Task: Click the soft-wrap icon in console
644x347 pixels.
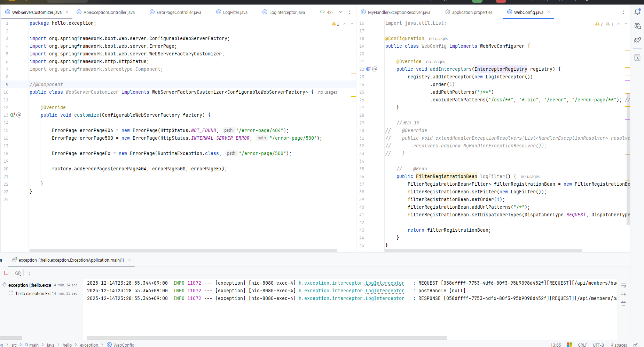Action: [x=623, y=286]
